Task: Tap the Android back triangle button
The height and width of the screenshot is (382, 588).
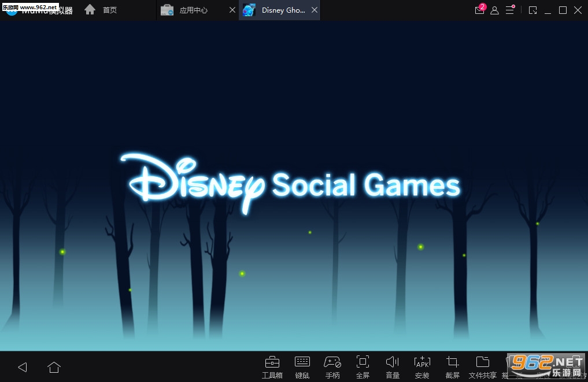Action: click(23, 367)
